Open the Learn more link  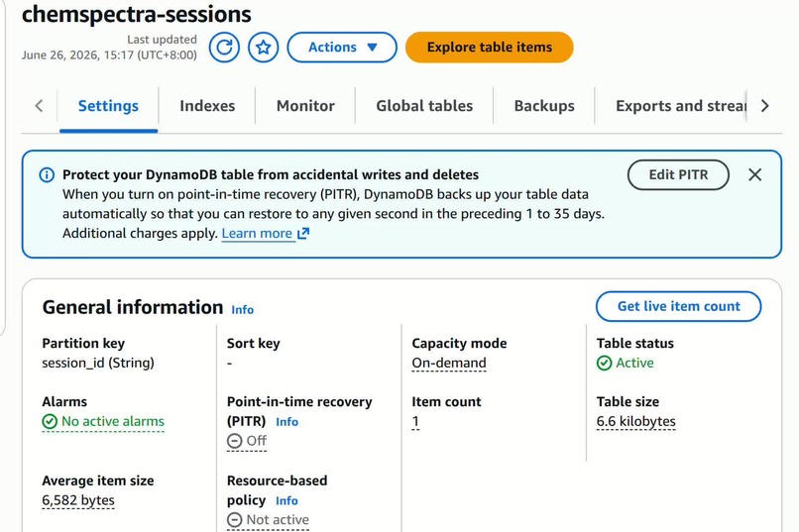pyautogui.click(x=265, y=233)
